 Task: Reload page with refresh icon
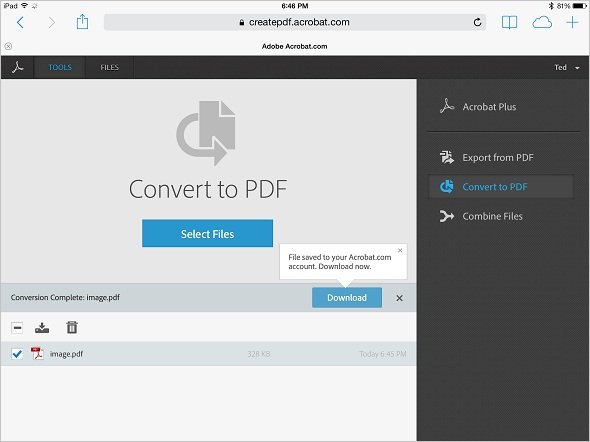click(477, 23)
